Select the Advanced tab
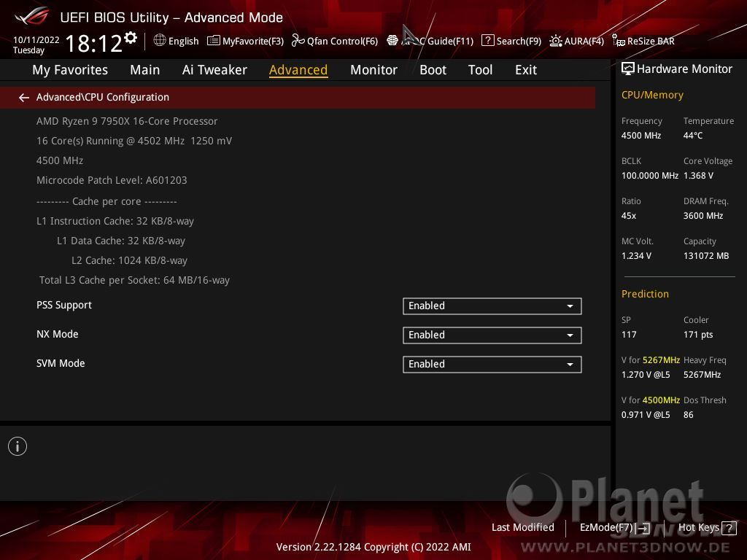 pos(298,70)
